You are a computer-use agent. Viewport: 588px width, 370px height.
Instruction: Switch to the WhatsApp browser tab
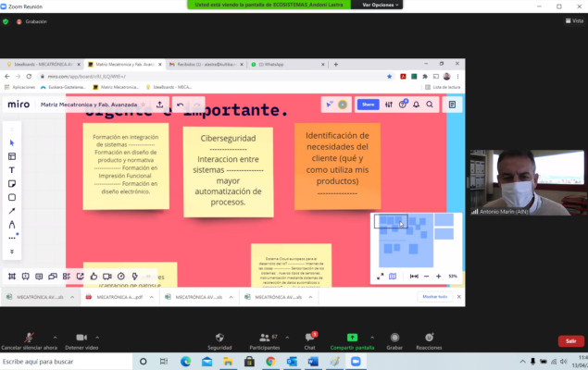coord(271,65)
